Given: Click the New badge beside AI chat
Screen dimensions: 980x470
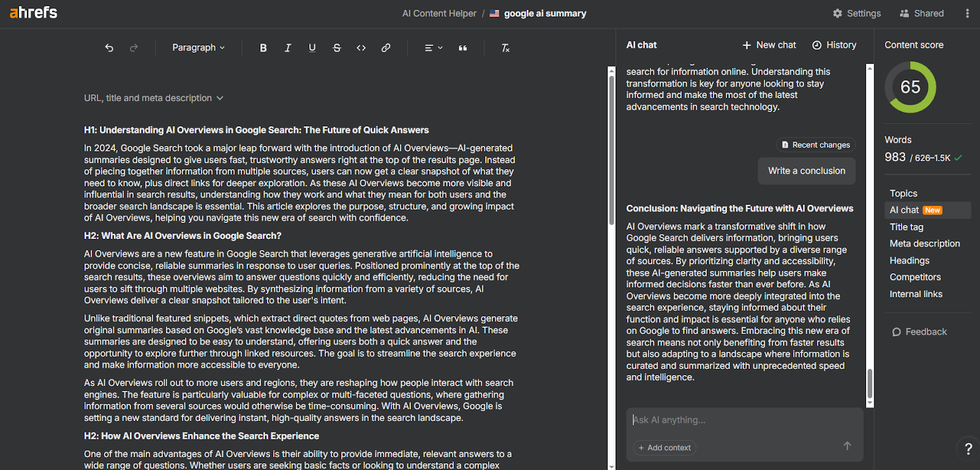Looking at the screenshot, I should tap(933, 210).
